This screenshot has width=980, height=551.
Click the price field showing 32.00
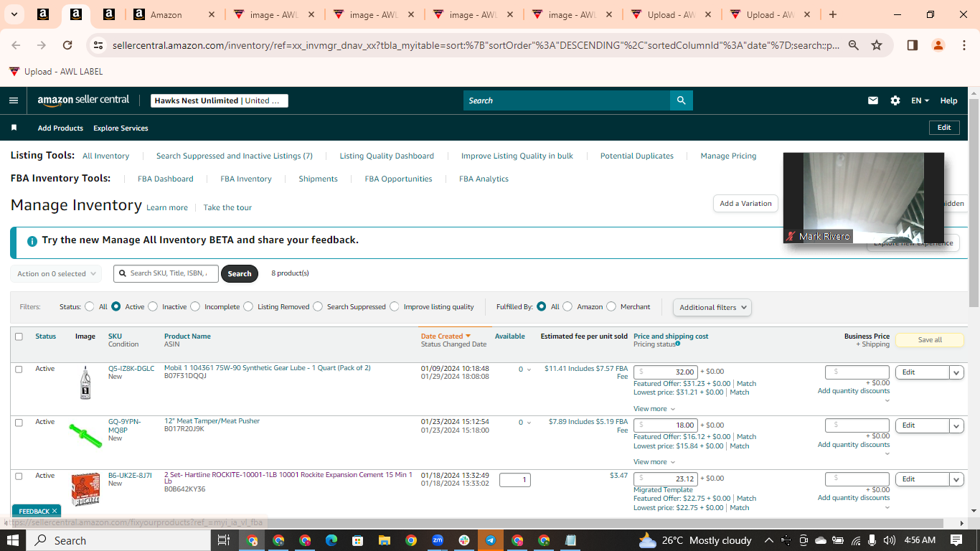pos(665,372)
